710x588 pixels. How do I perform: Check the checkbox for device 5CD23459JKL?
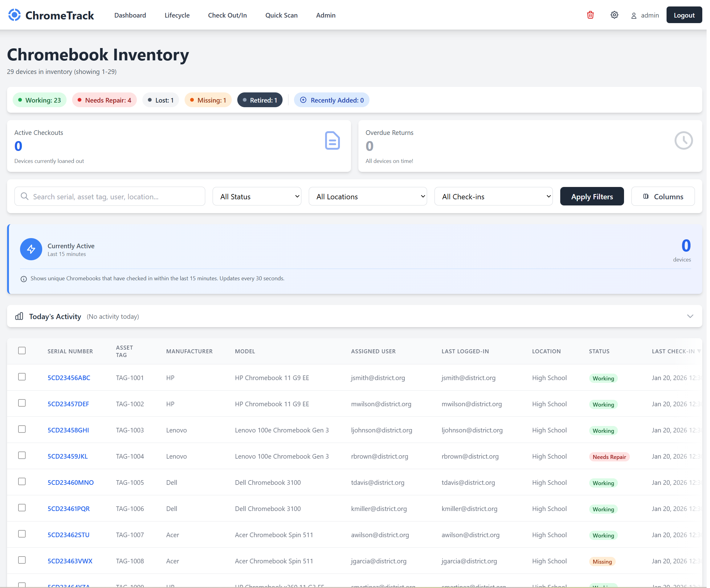click(x=22, y=455)
